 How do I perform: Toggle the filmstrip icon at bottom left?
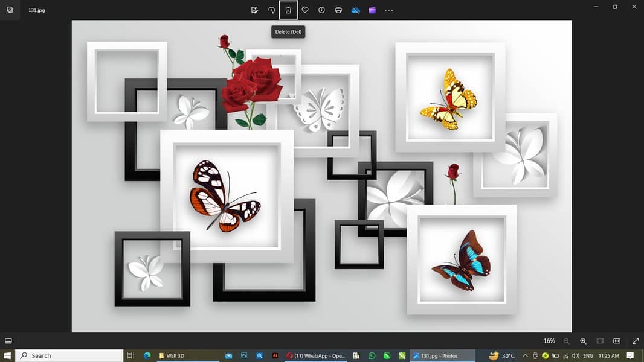click(x=8, y=341)
